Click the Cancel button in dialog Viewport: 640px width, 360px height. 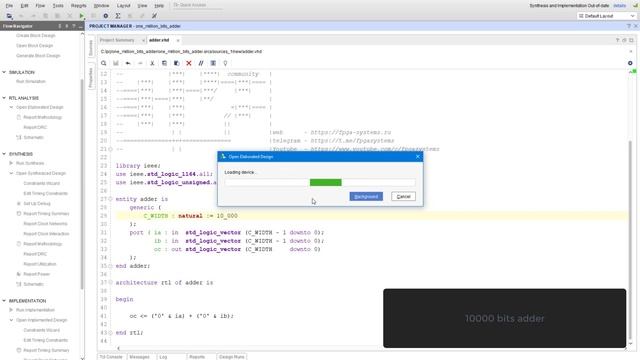404,197
